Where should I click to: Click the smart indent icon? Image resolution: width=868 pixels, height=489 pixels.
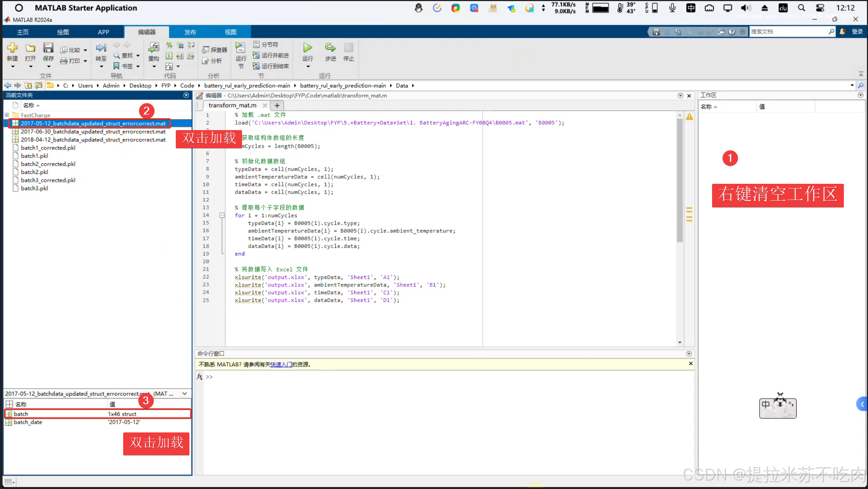pyautogui.click(x=169, y=56)
